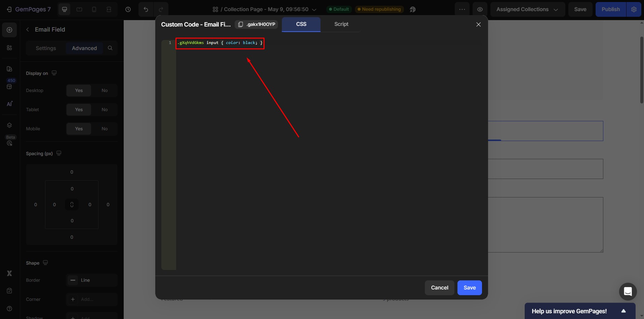Open the chat support bubble
Viewport: 644px width, 319px height.
pyautogui.click(x=628, y=291)
